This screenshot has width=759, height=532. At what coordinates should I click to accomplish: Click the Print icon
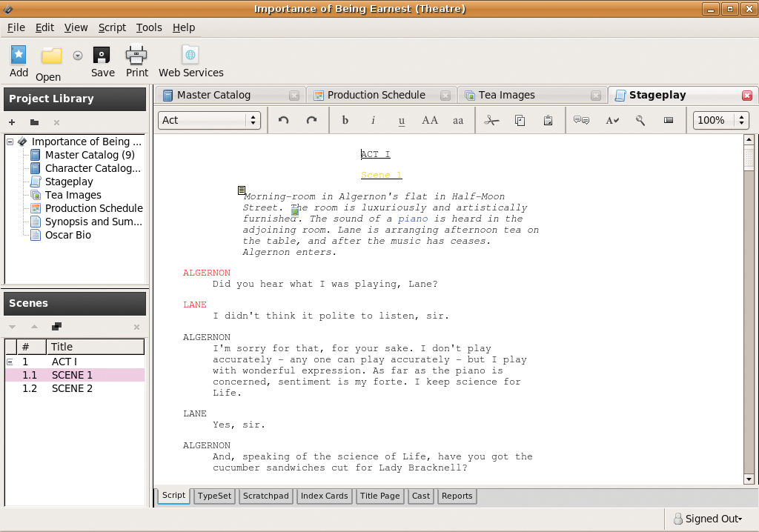point(136,55)
